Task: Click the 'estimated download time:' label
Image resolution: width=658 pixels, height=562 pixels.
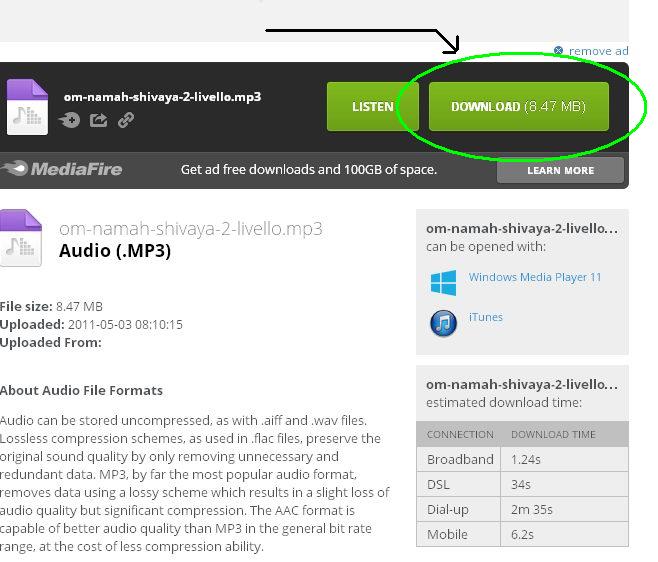Action: coord(504,403)
